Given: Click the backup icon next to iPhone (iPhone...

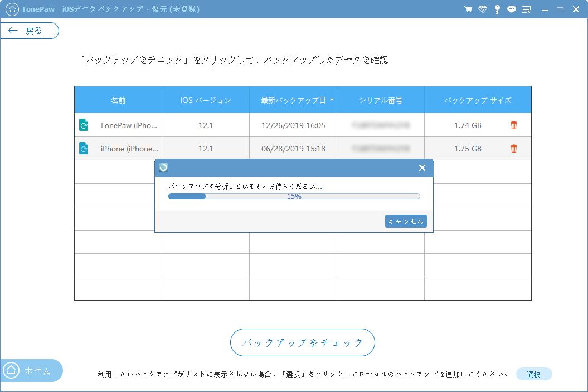Looking at the screenshot, I should click(x=84, y=148).
